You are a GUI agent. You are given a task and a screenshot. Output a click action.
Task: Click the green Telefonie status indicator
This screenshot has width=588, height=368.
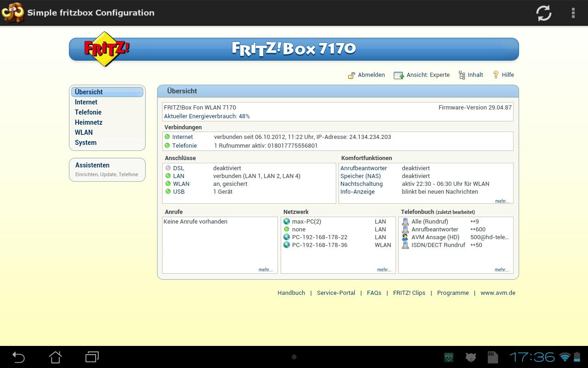pos(167,145)
